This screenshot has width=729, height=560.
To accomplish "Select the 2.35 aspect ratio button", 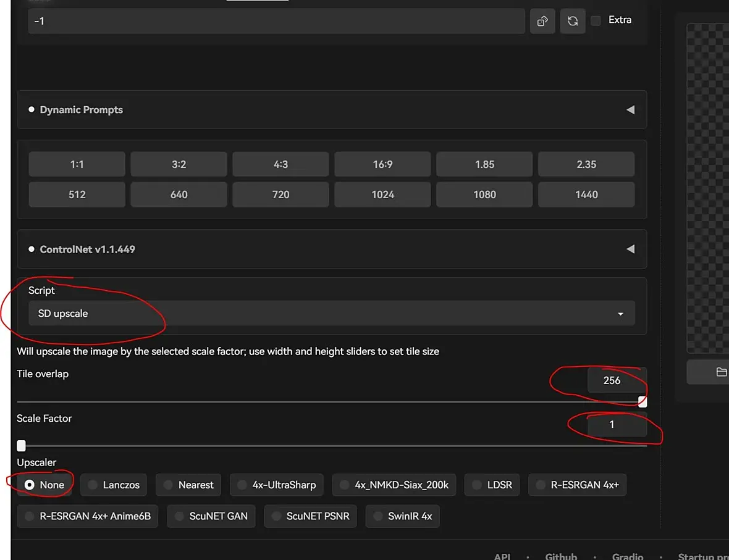I will (586, 164).
